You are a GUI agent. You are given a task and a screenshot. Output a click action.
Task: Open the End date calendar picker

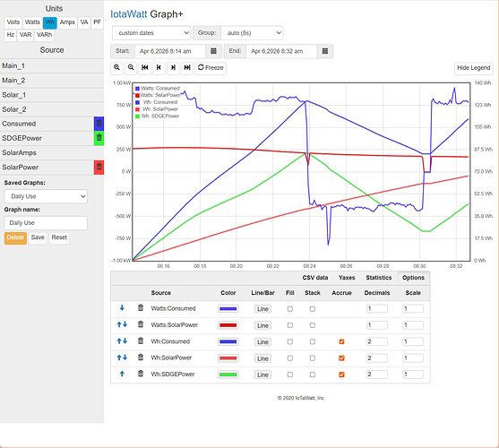[x=325, y=51]
